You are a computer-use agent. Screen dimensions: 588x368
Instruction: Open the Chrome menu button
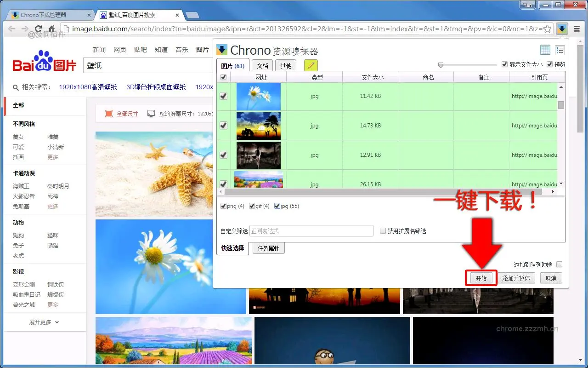[x=577, y=28]
